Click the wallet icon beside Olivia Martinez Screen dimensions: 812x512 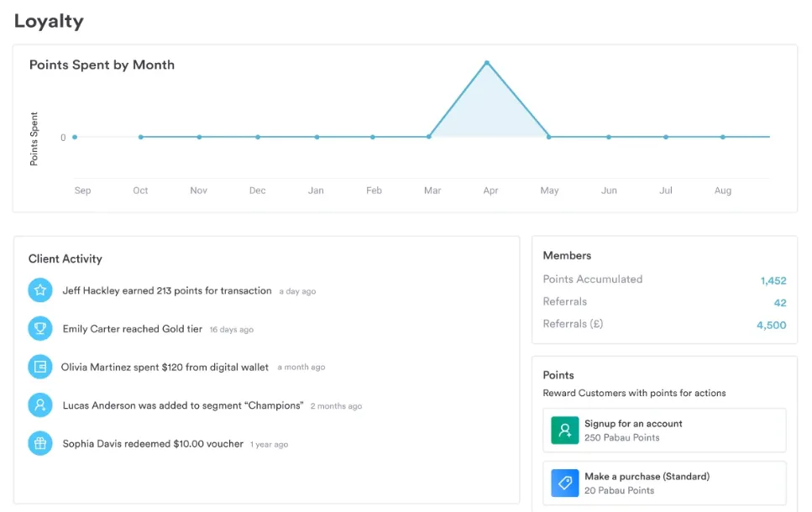click(x=39, y=367)
